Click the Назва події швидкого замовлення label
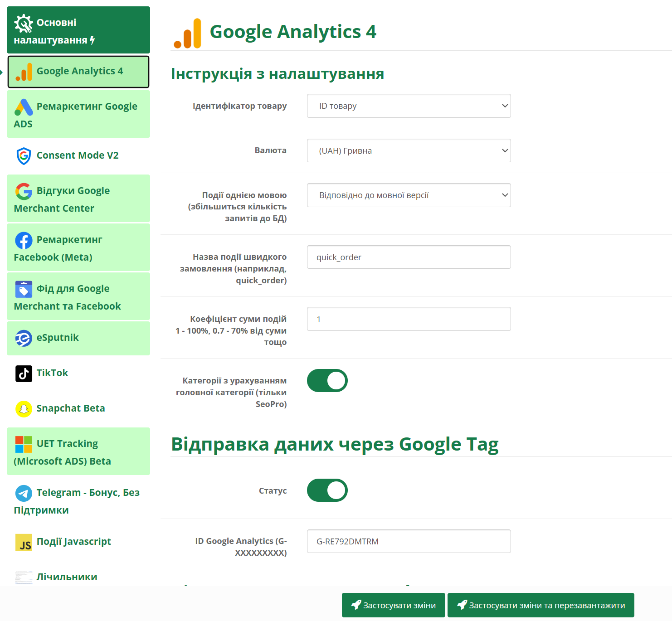The image size is (672, 621). (234, 268)
